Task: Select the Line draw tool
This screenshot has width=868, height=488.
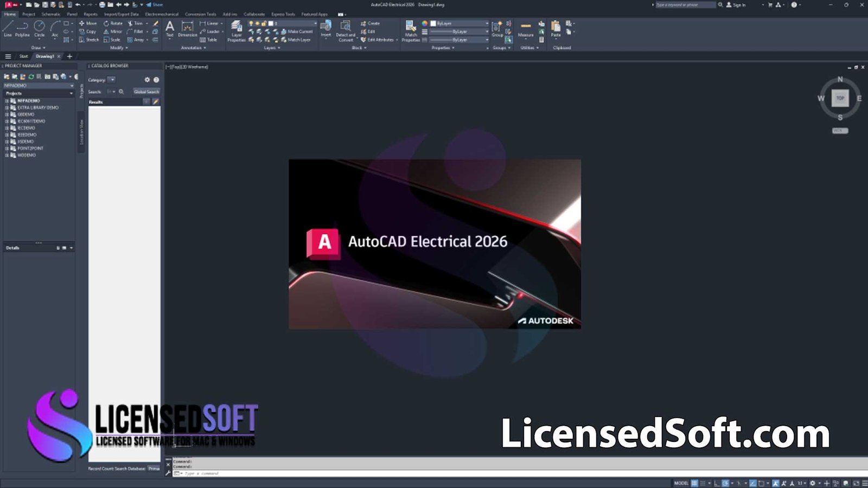Action: coord(8,28)
